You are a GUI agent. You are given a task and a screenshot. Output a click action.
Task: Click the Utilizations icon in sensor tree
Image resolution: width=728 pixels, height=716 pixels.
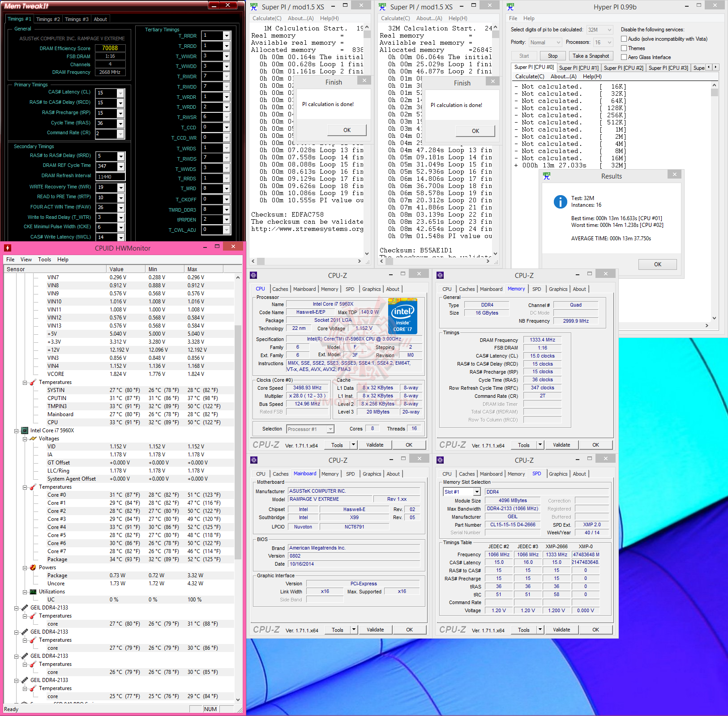(33, 592)
